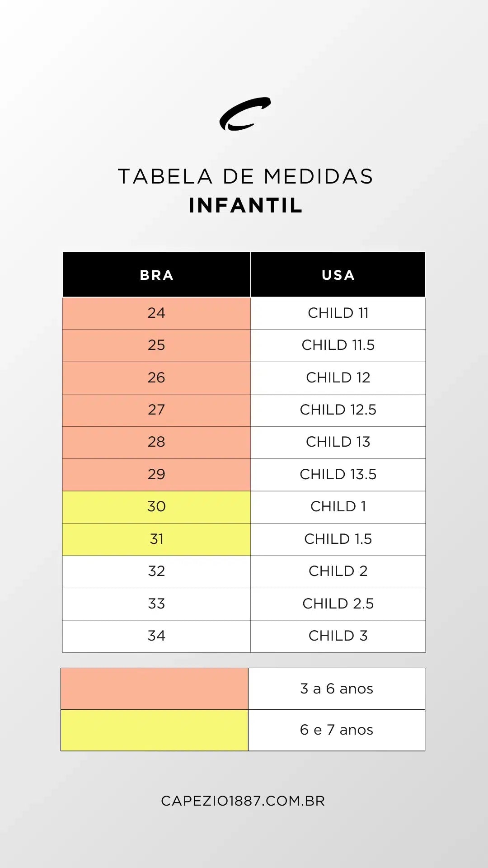Click the TABELA DE MEDIDAS title

tap(245, 176)
